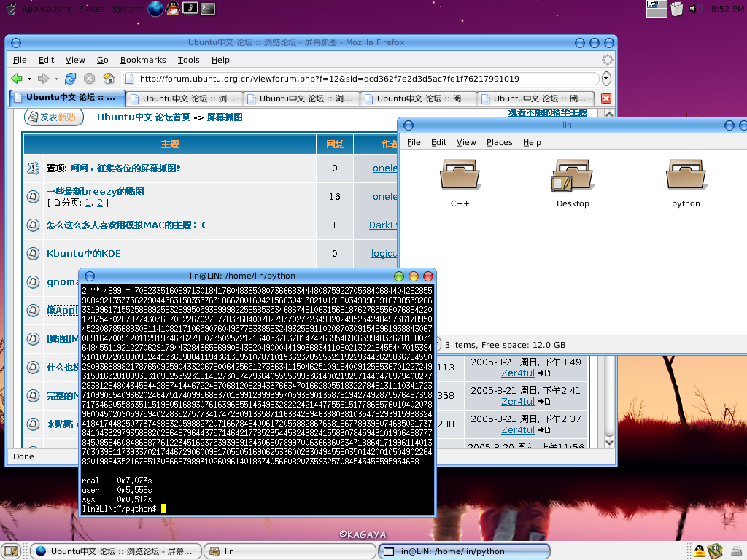Click the 主题 column header in forum table
This screenshot has height=560, width=747.
click(x=170, y=144)
